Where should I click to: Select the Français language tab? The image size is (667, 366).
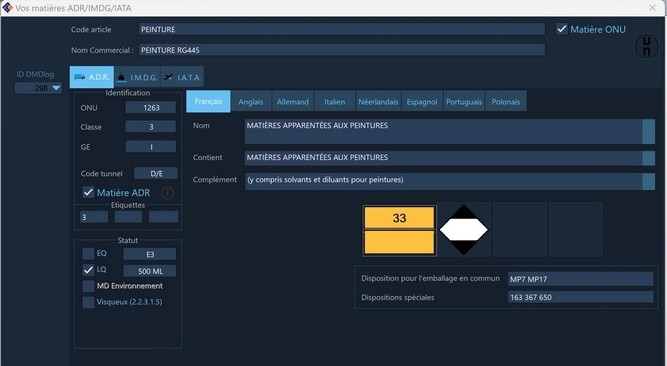click(x=208, y=101)
